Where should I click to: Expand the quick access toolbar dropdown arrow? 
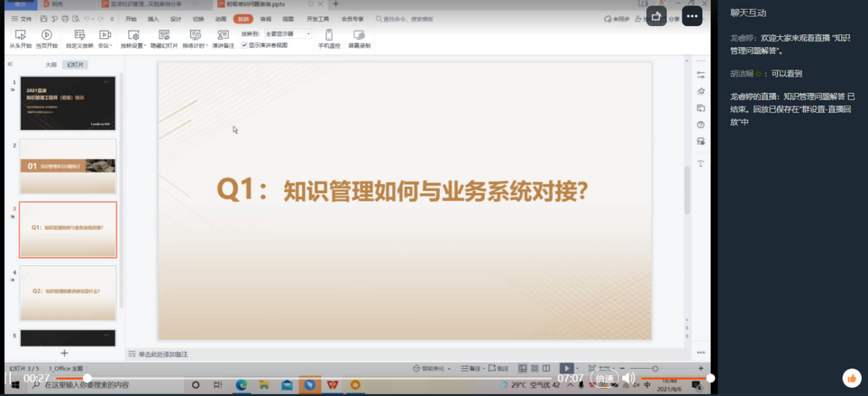click(x=112, y=19)
